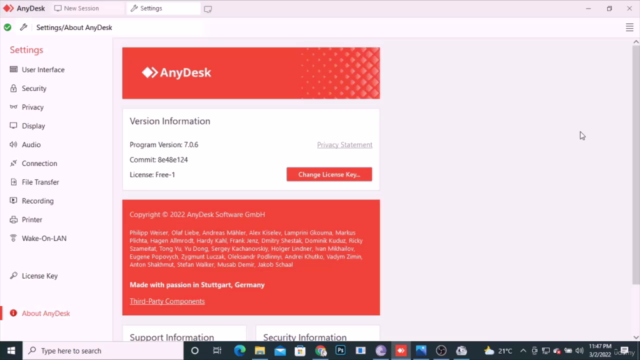The image size is (640, 360).
Task: Click the scrollbar down arrow
Action: pos(636,338)
